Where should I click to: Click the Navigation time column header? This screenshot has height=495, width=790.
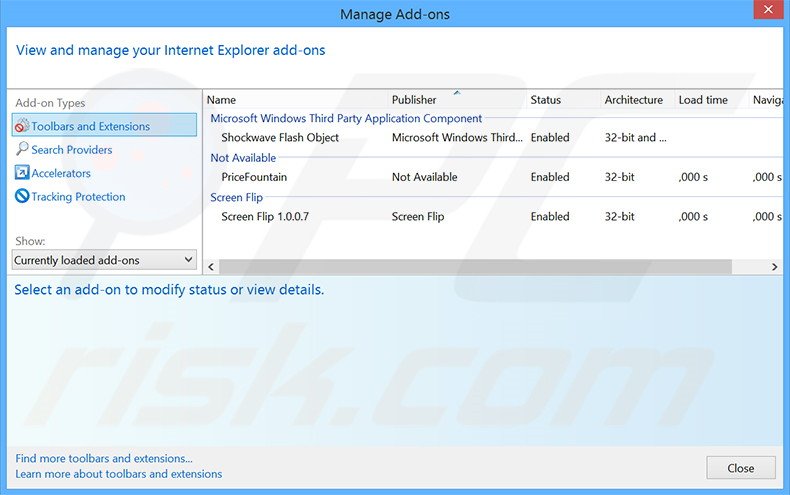pos(766,100)
